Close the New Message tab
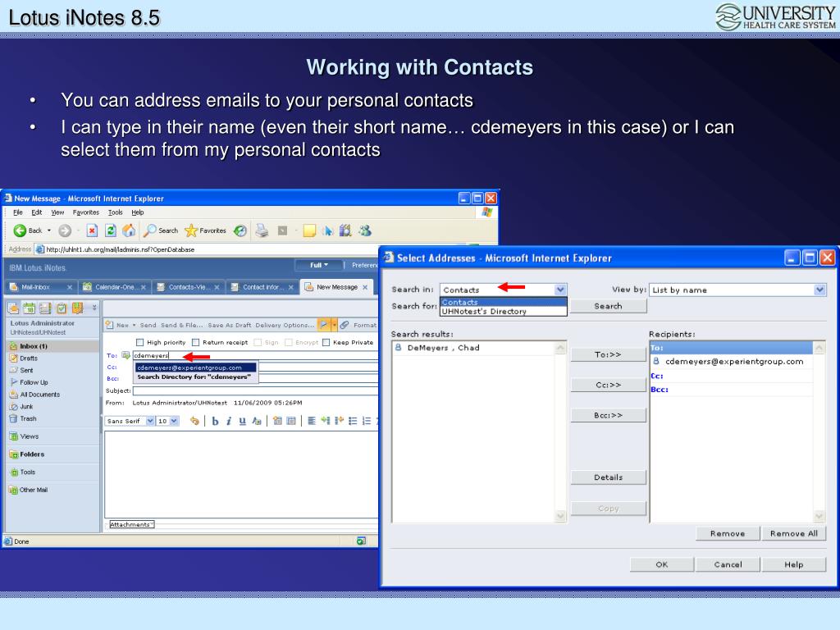This screenshot has width=840, height=630. point(365,287)
